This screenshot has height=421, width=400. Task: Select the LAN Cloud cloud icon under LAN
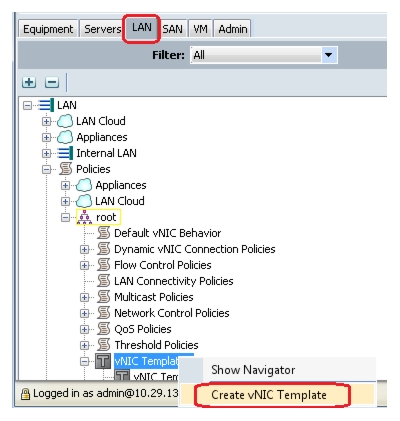coord(65,121)
